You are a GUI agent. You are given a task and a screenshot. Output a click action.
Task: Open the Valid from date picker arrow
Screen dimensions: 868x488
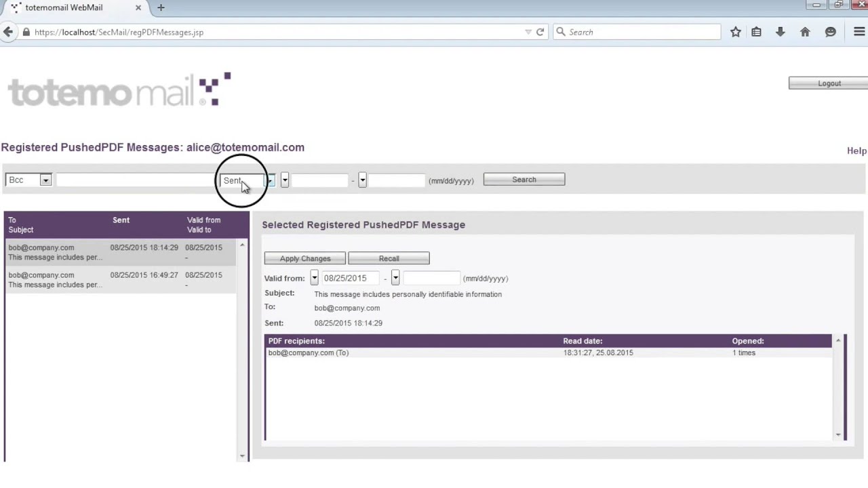pyautogui.click(x=314, y=278)
